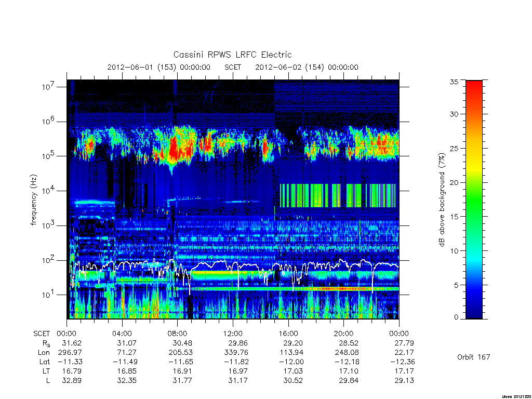This screenshot has height=399, width=532.
Task: Select the 35 dB mark on the colorbar
Action: click(x=454, y=82)
